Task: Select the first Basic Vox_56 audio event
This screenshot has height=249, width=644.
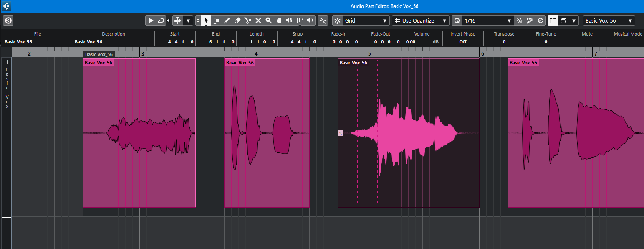Action: [139, 133]
